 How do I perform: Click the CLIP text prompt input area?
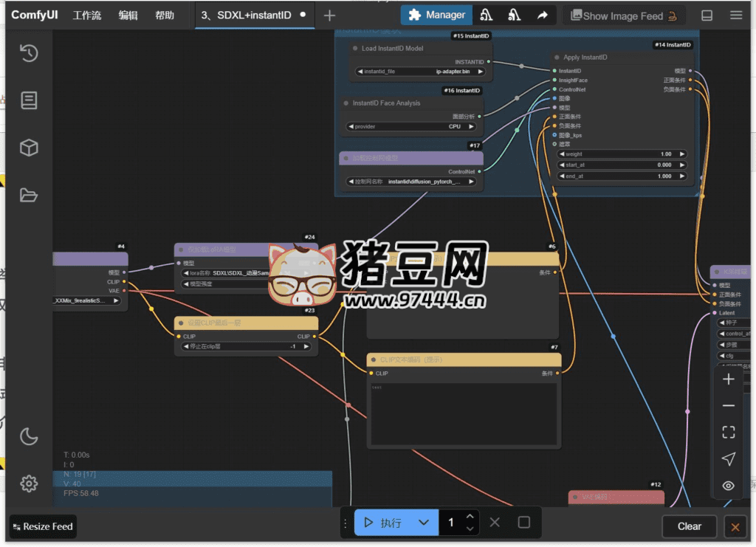point(463,413)
